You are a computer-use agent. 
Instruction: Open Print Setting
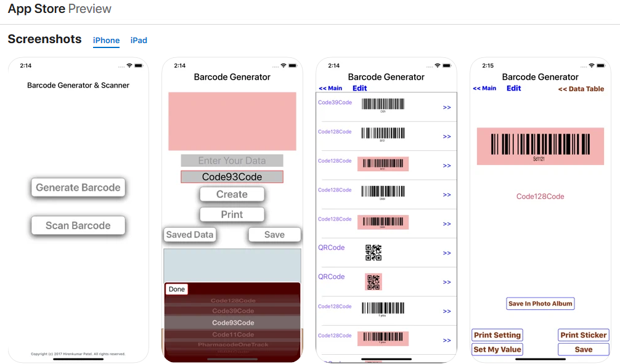pyautogui.click(x=497, y=335)
